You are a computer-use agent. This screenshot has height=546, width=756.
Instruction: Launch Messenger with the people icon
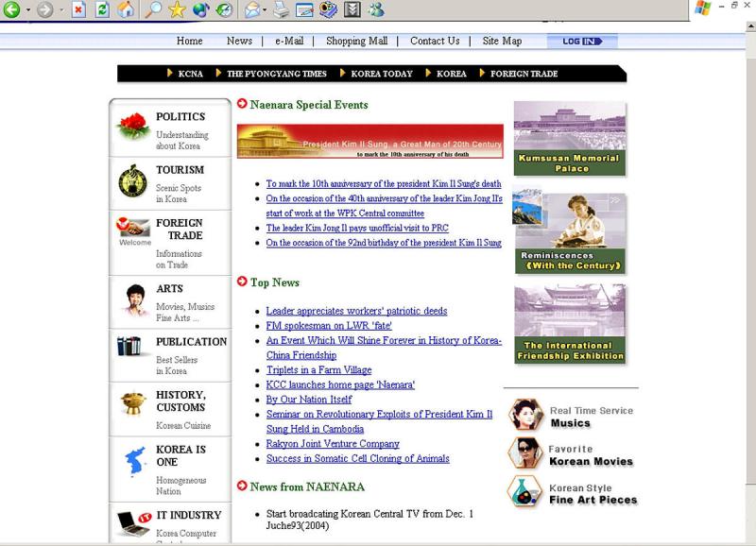[x=376, y=9]
